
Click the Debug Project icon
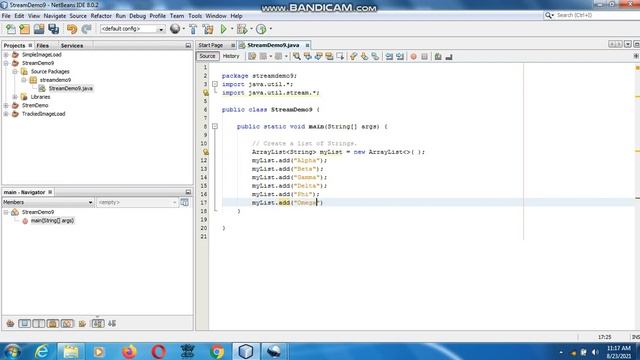[242, 29]
